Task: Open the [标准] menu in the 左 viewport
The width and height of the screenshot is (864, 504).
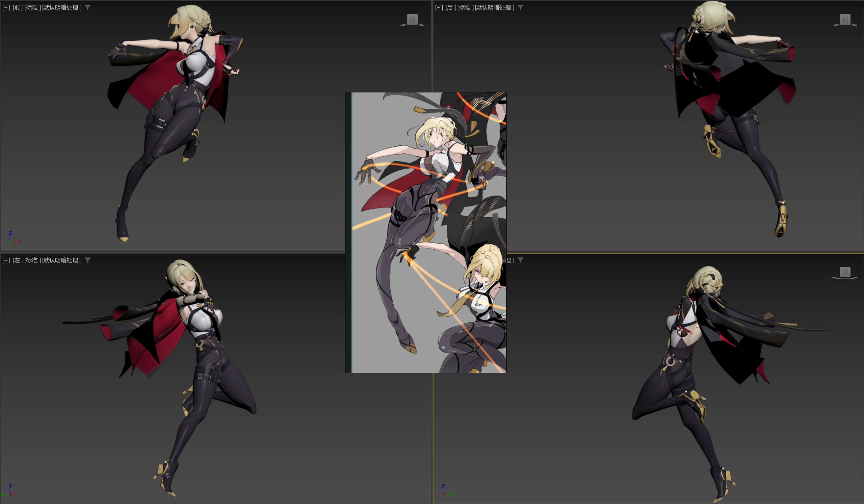Action: click(32, 260)
